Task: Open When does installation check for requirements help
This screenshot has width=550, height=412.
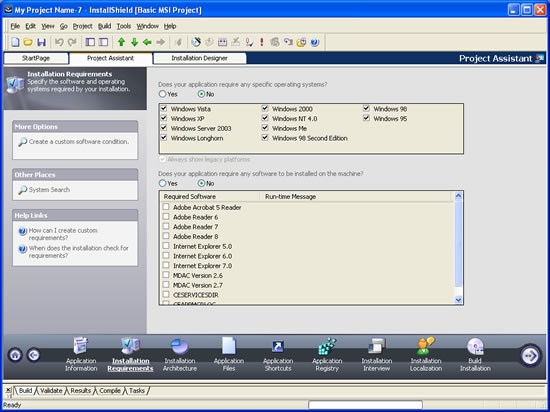Action: (x=79, y=252)
